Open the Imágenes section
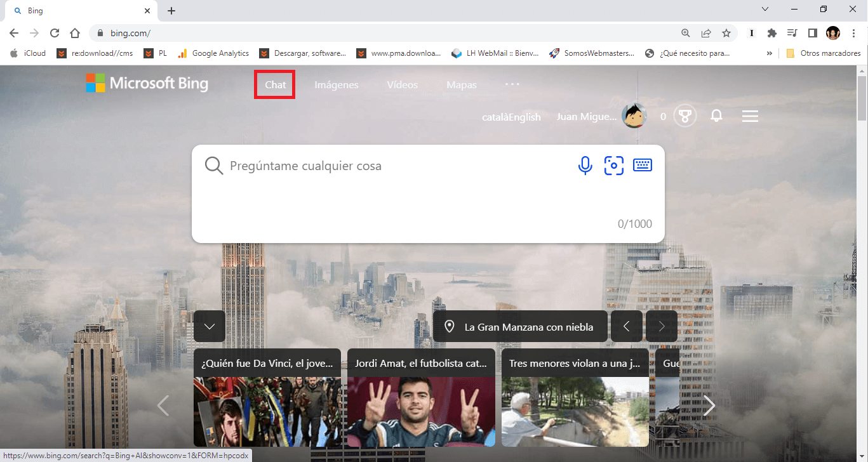 pyautogui.click(x=337, y=85)
